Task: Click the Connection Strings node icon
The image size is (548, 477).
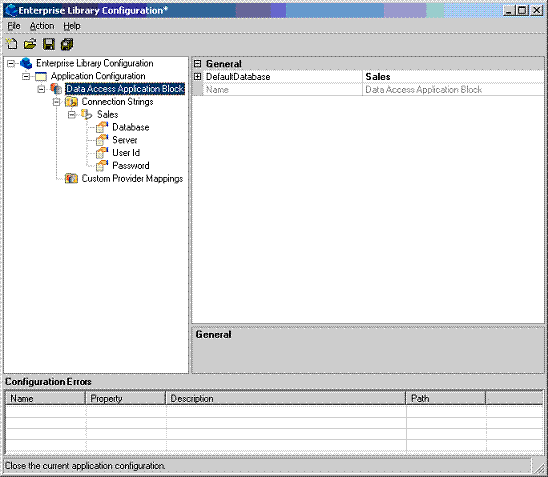Action: click(71, 102)
